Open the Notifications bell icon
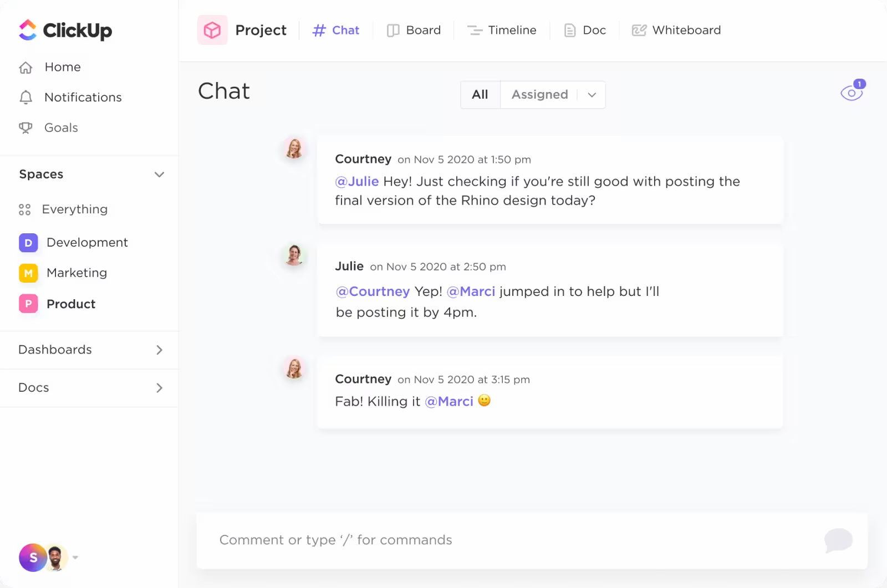This screenshot has height=588, width=887. 26,97
